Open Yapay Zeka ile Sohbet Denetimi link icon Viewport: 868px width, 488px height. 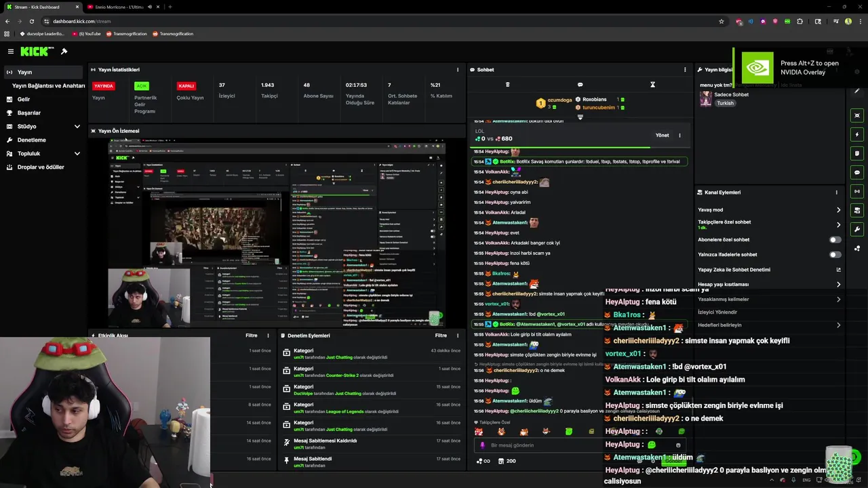tap(838, 270)
